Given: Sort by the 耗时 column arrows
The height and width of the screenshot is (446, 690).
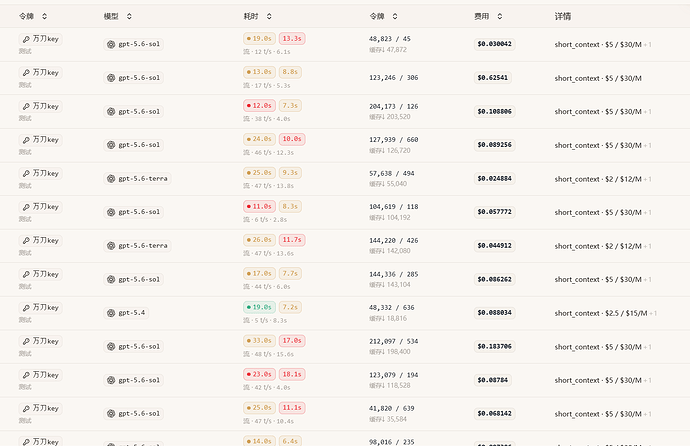Looking at the screenshot, I should pyautogui.click(x=269, y=16).
